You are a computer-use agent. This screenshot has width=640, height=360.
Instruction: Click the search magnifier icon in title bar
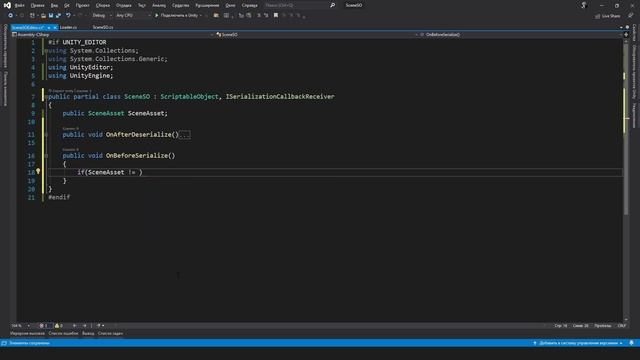[332, 5]
